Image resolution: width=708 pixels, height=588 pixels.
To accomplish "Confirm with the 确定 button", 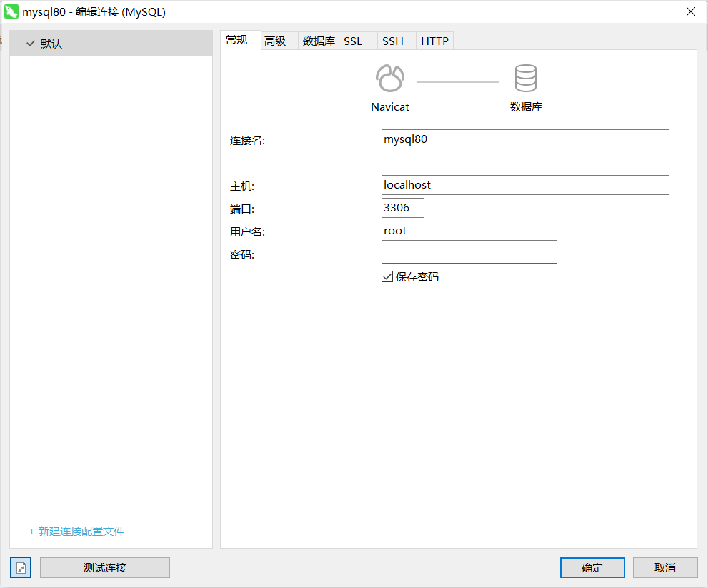I will (x=592, y=568).
